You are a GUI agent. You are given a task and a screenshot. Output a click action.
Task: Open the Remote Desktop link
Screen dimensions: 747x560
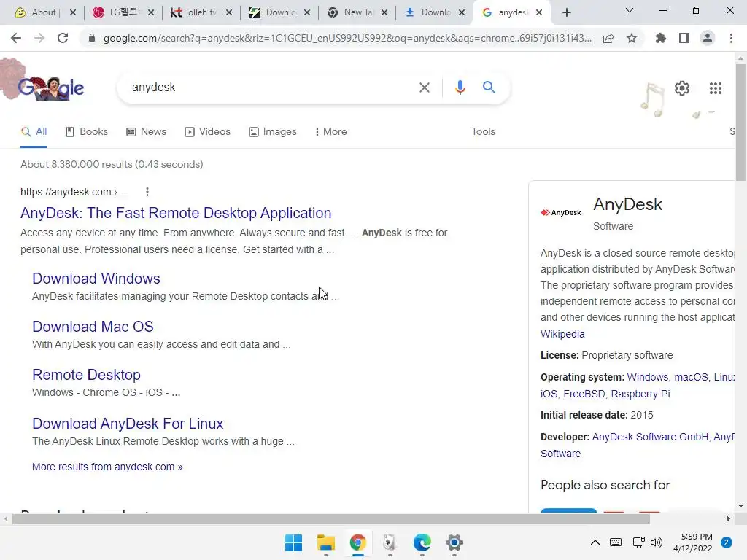tap(86, 375)
